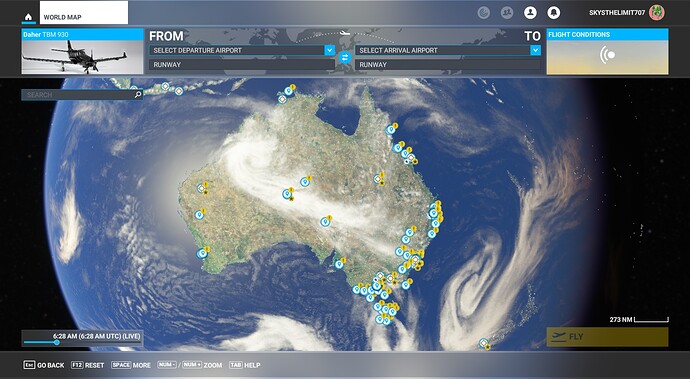690x379 pixels.
Task: Open the user profile icon
Action: 530,13
